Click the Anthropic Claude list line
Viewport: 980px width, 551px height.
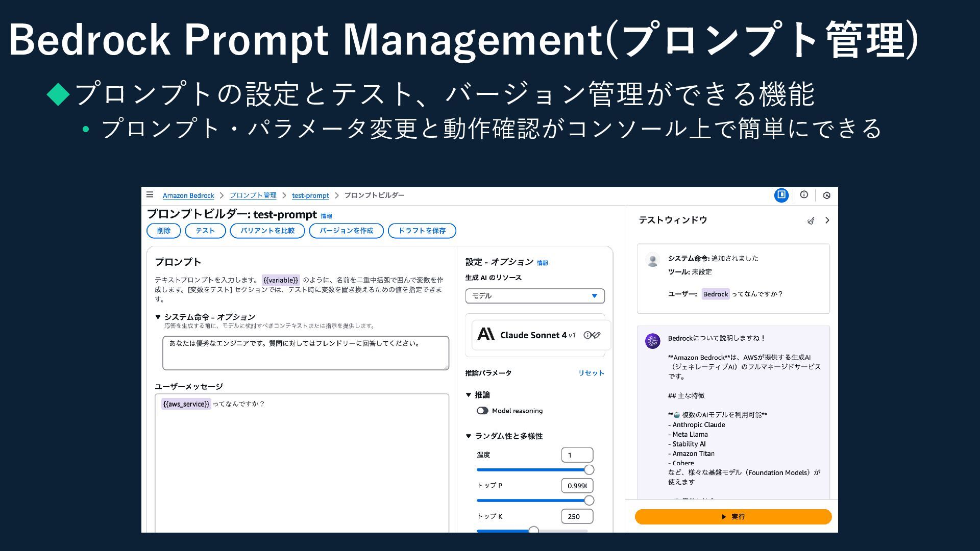click(696, 424)
